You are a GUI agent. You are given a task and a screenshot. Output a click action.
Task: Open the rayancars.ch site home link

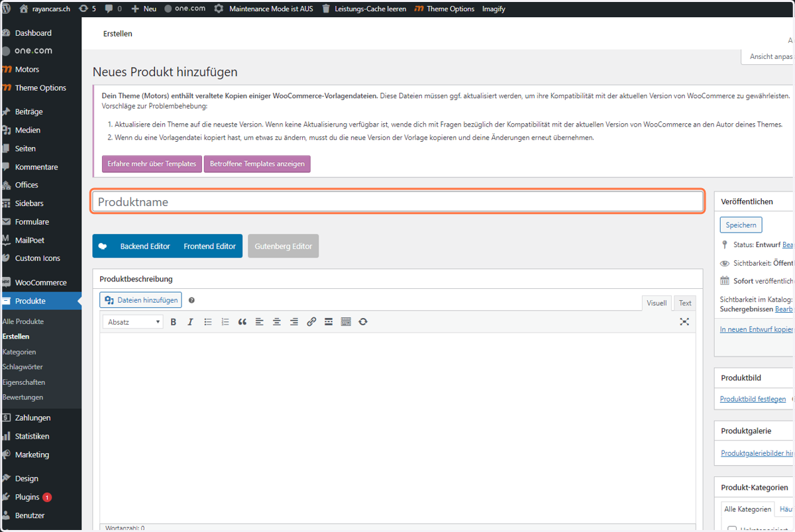[x=44, y=9]
